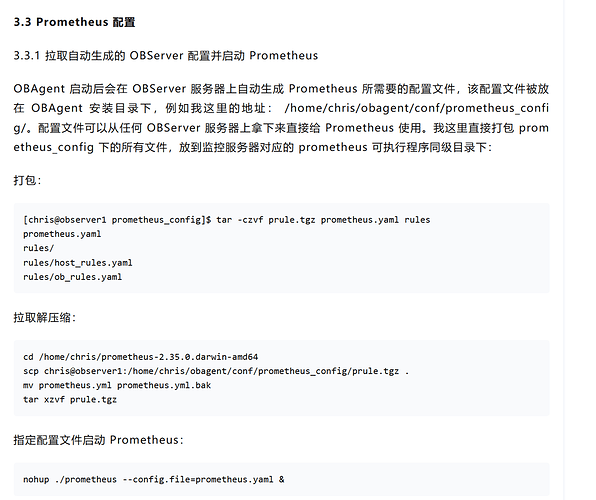The image size is (596, 500).
Task: Click the heading 3.3 Prometheus 配置
Action: coord(74,22)
